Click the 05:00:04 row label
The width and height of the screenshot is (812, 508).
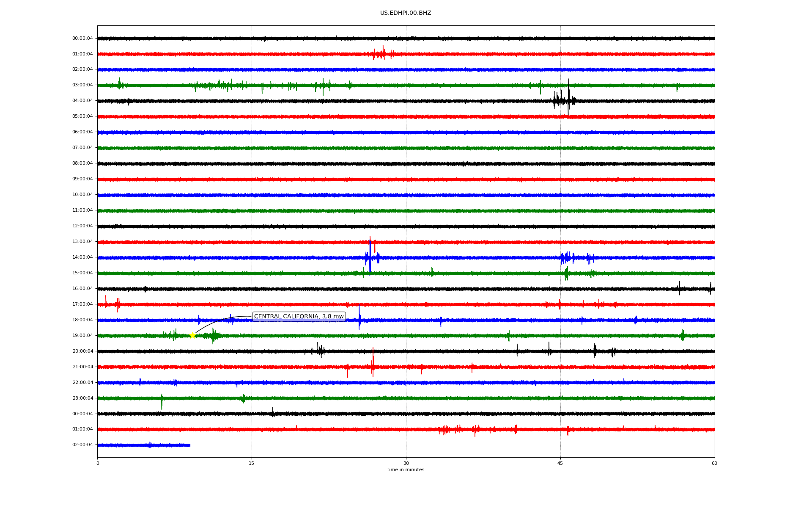pos(82,116)
